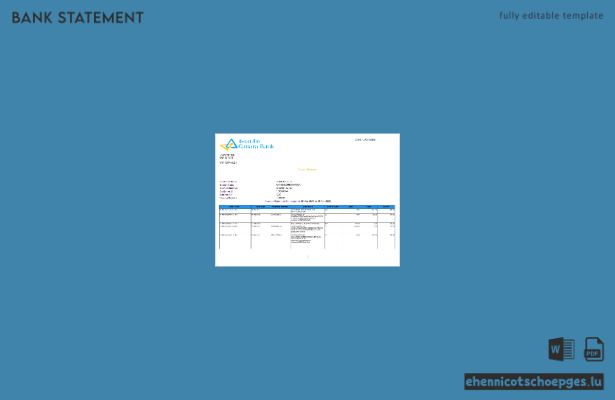This screenshot has width=615, height=400.
Task: Click the "BANK STATEMENT" title text
Action: (78, 18)
